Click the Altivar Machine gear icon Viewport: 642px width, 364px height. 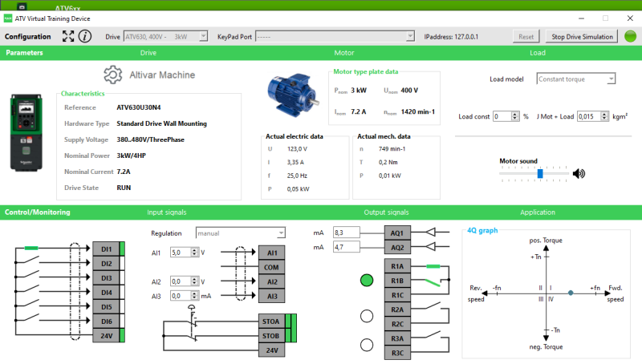[113, 75]
